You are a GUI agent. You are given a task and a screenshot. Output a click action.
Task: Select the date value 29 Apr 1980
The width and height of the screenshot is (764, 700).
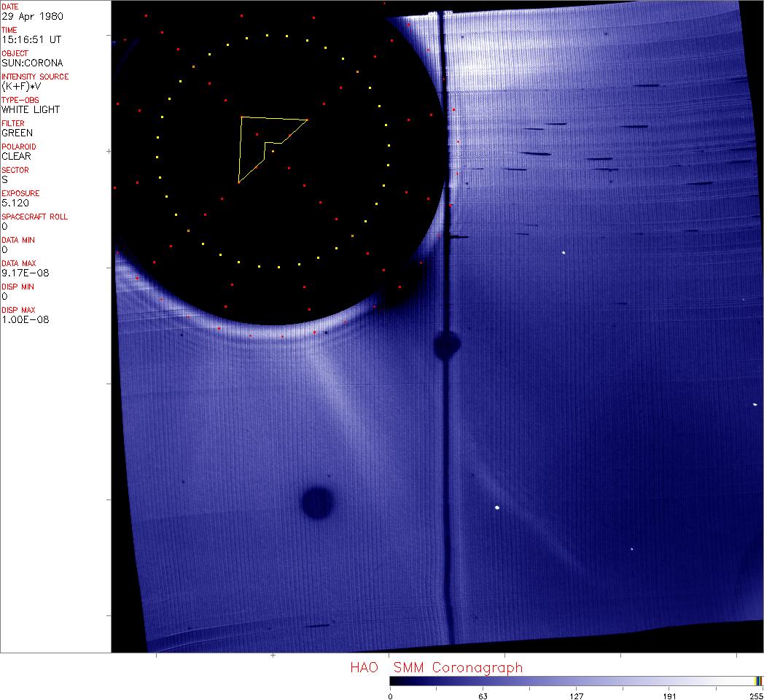click(x=26, y=16)
